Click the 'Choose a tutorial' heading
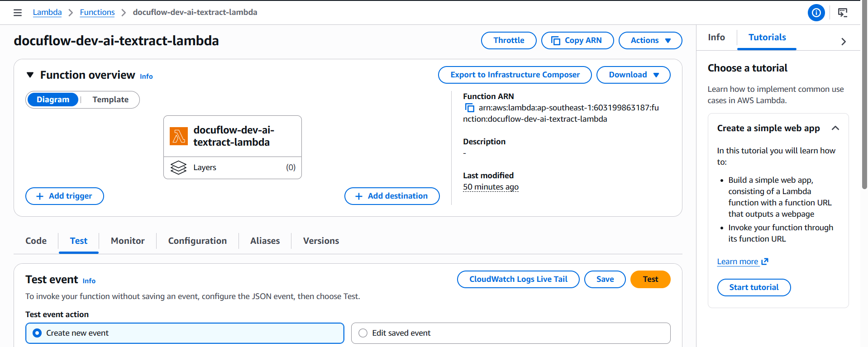This screenshot has width=868, height=347. click(x=748, y=68)
